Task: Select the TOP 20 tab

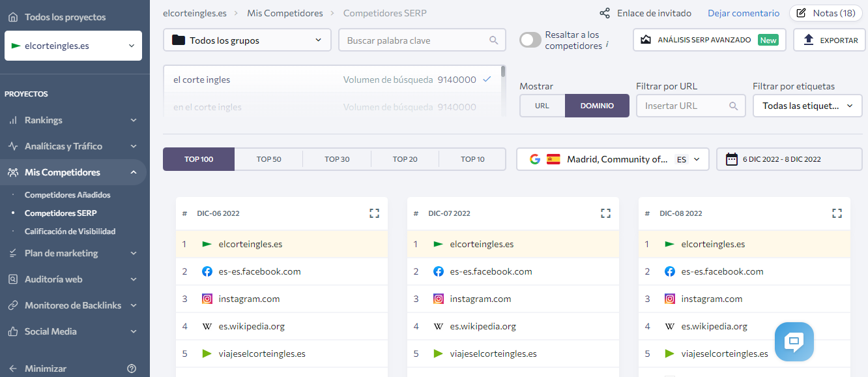Action: click(405, 159)
